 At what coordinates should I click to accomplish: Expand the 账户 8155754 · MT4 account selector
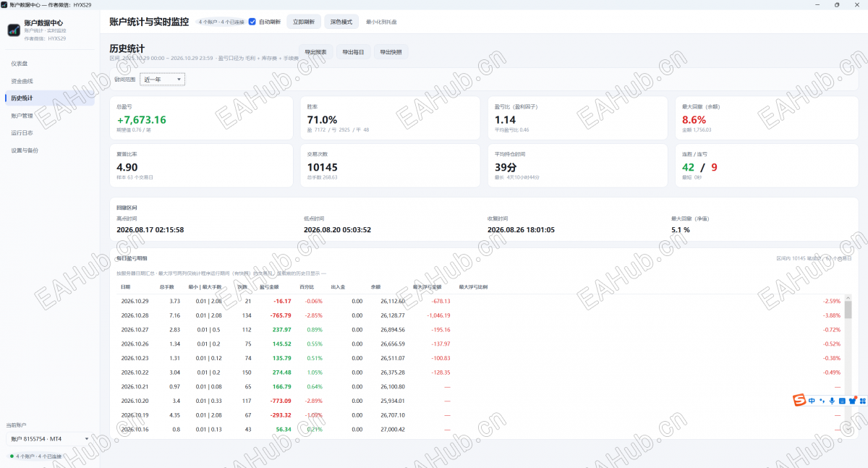[x=48, y=438]
